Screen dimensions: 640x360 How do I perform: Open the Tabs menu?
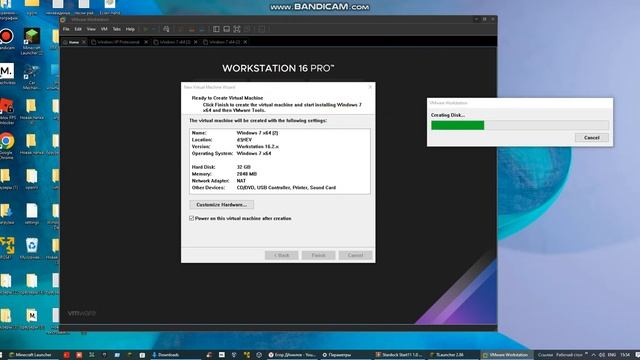[117, 29]
